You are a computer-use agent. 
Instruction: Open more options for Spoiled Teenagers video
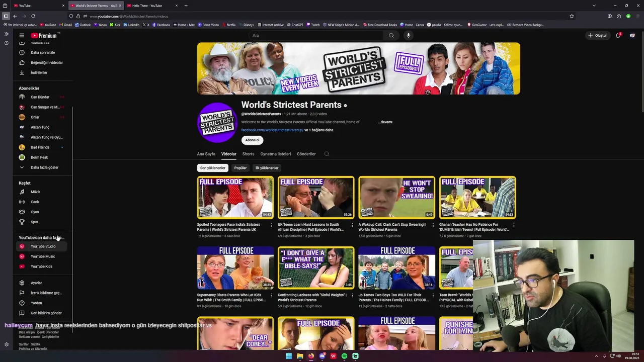pos(272,225)
